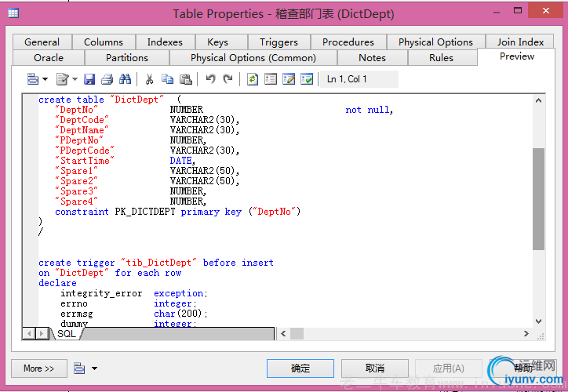The height and width of the screenshot is (392, 568).
Task: Select the SQL sub-tab at bottom
Action: pyautogui.click(x=67, y=334)
